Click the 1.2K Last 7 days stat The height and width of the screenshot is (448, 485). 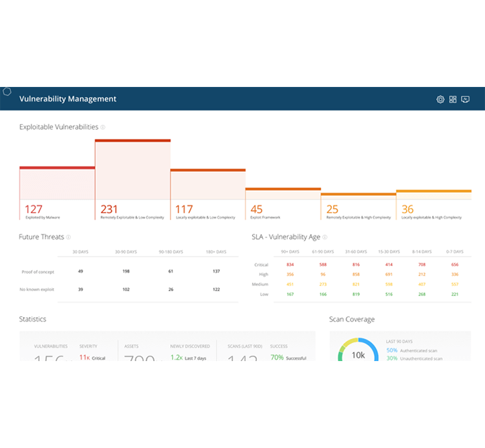[x=188, y=358]
